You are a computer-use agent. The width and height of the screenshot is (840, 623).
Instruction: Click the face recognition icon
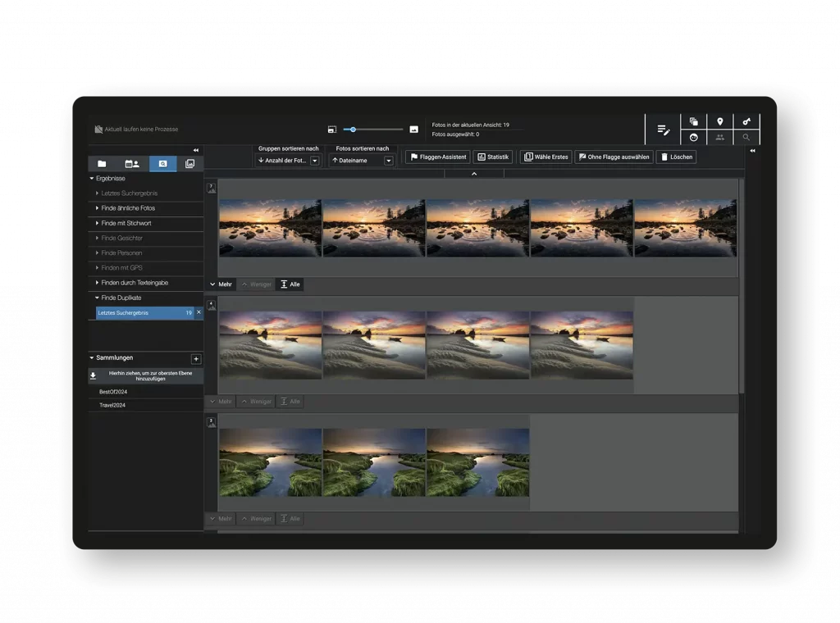pos(693,138)
